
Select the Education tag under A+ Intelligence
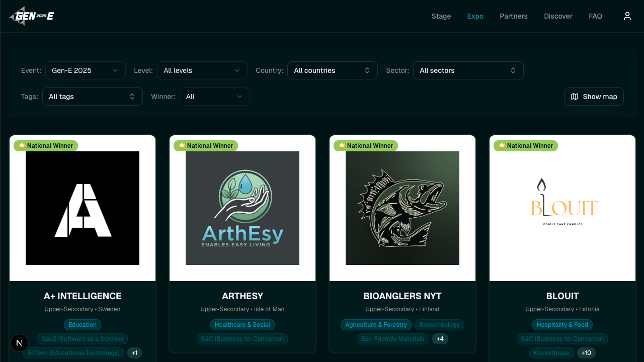(x=82, y=325)
